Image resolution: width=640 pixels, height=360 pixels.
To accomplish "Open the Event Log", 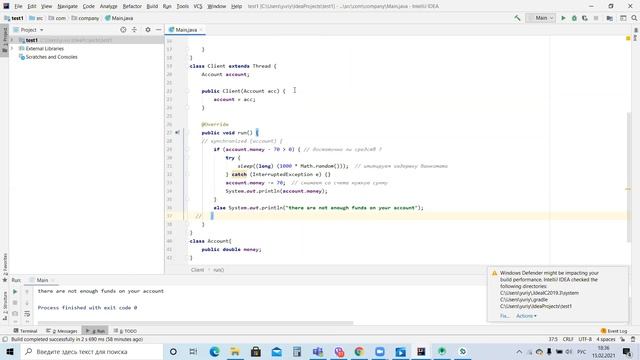I will pos(614,331).
